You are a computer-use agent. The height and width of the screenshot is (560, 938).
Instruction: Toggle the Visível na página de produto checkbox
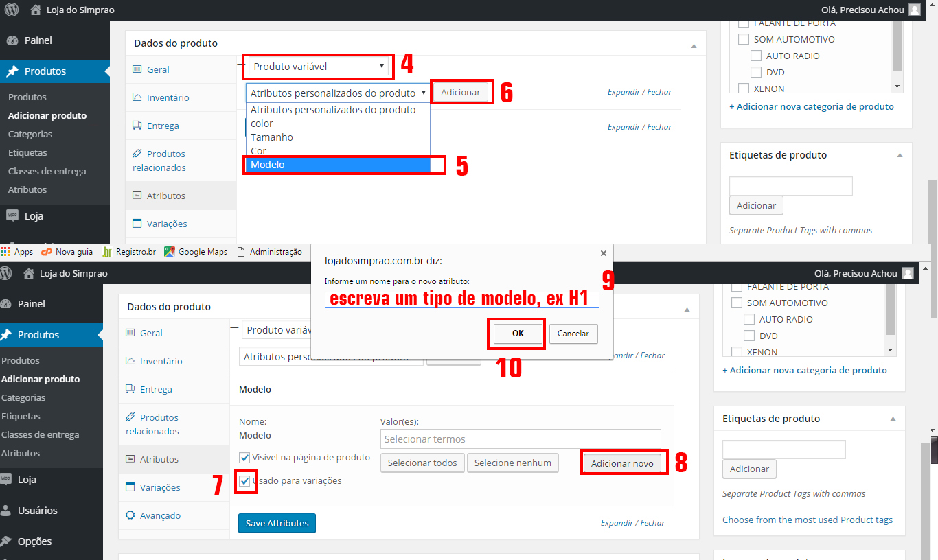pos(244,458)
